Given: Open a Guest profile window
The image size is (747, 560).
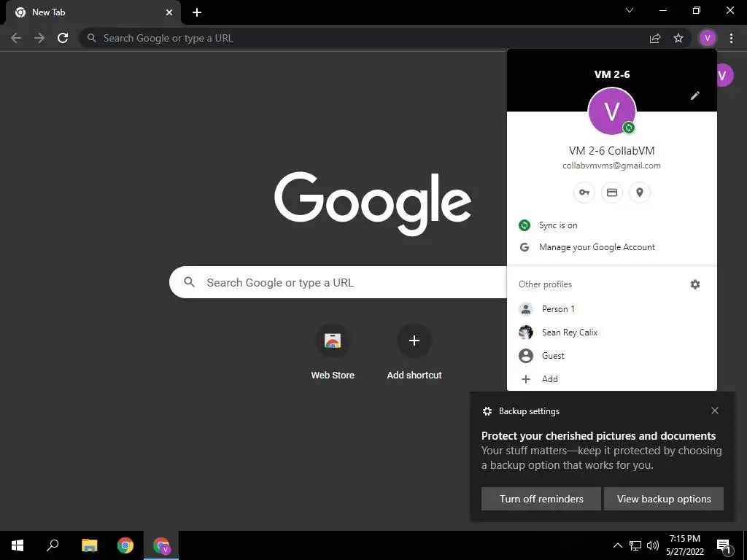Looking at the screenshot, I should pos(612,356).
